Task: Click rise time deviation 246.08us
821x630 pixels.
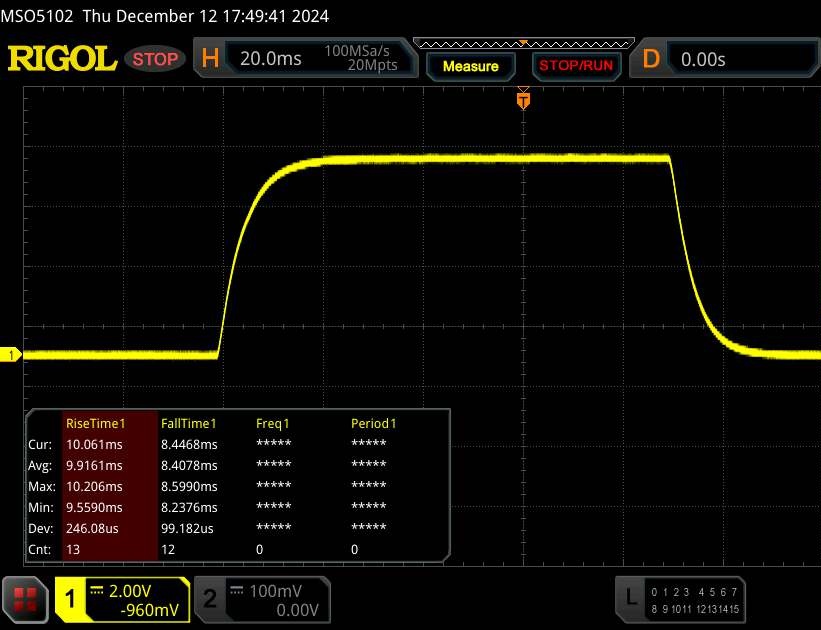Action: pyautogui.click(x=92, y=528)
